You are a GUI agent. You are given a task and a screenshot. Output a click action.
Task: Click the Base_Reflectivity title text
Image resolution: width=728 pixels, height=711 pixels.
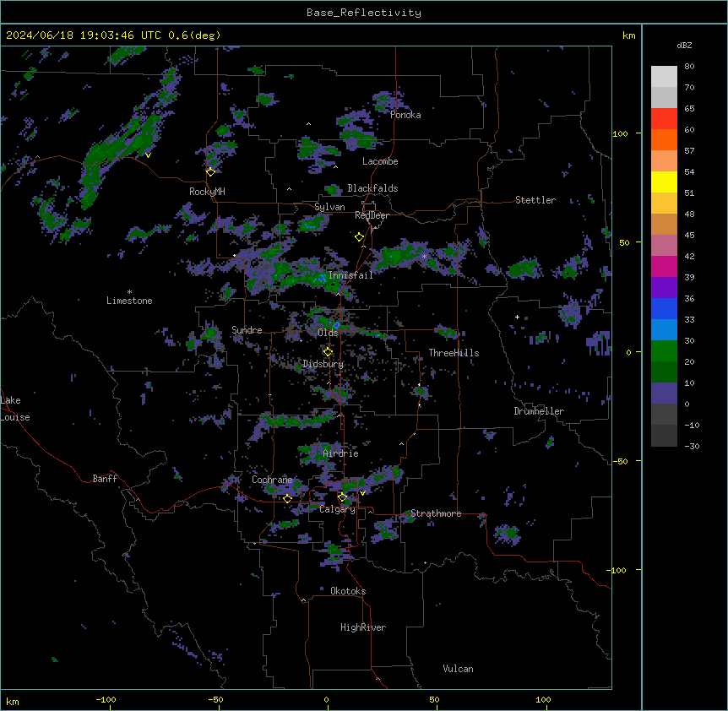click(364, 13)
